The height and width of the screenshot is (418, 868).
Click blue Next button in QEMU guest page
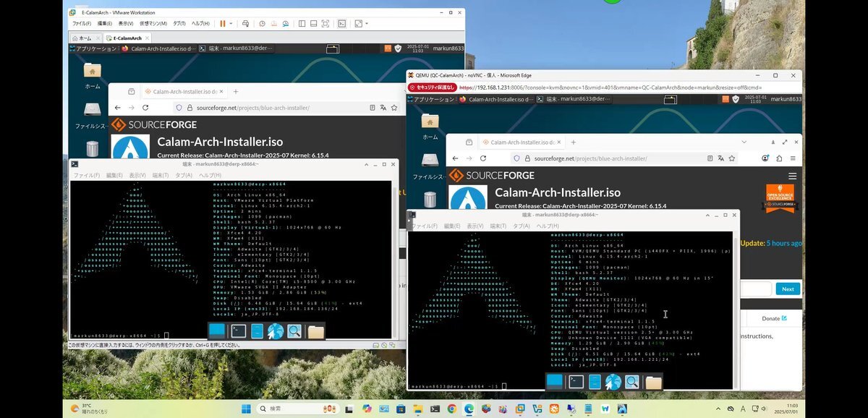pyautogui.click(x=788, y=289)
